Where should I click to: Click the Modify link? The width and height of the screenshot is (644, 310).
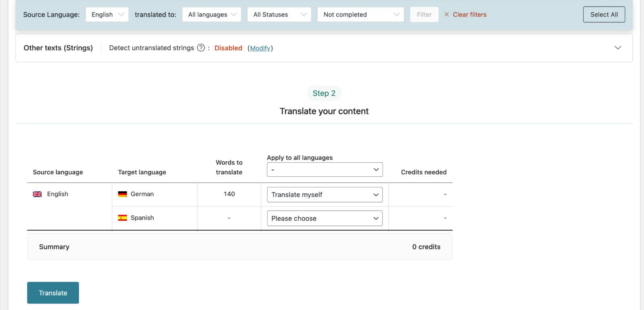coord(260,48)
